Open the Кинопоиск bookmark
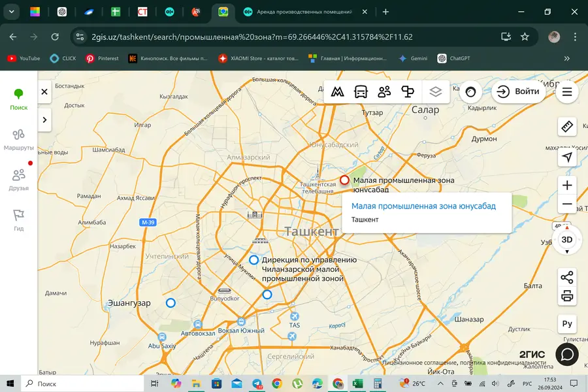The width and height of the screenshot is (588, 392). coord(168,58)
